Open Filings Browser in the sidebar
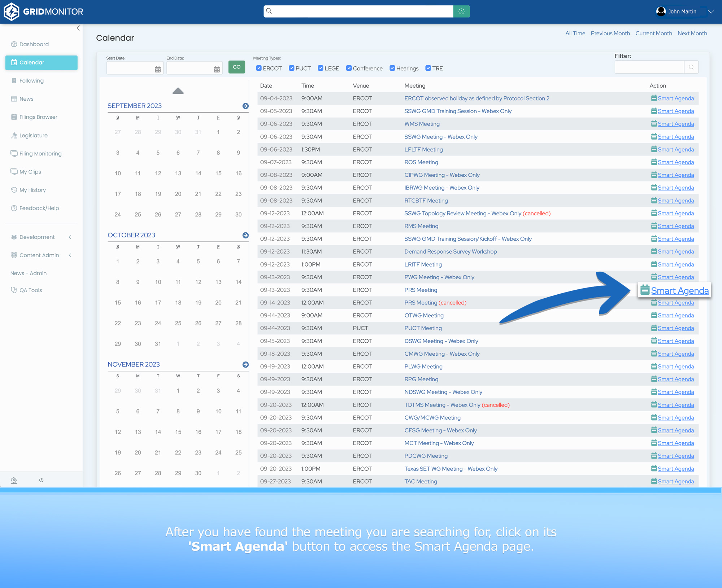 tap(38, 117)
